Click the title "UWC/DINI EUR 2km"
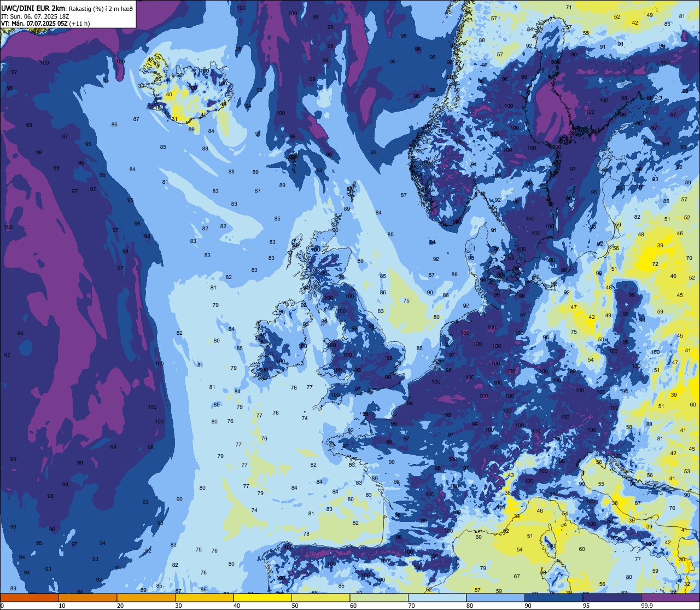Screen dimensions: 700x610 pyautogui.click(x=33, y=8)
